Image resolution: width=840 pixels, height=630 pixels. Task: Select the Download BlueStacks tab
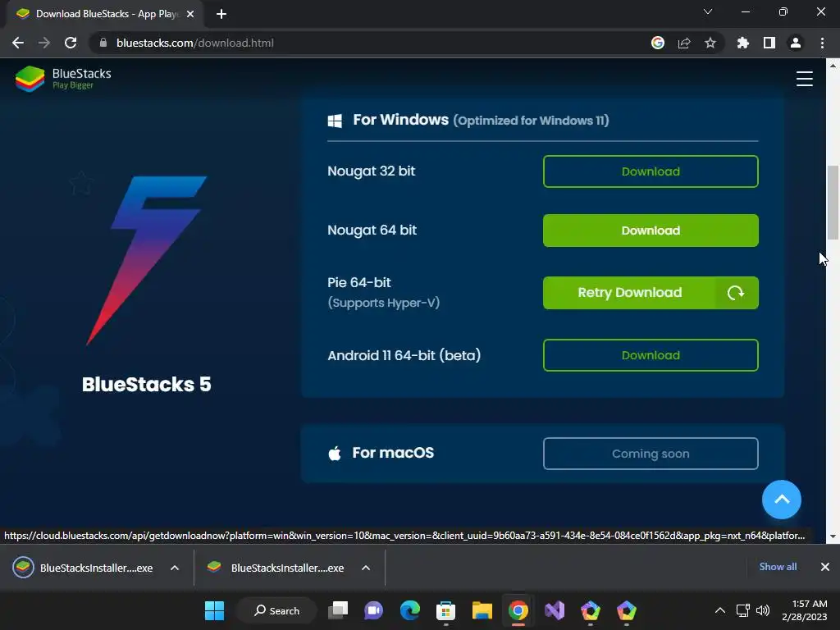click(x=104, y=14)
